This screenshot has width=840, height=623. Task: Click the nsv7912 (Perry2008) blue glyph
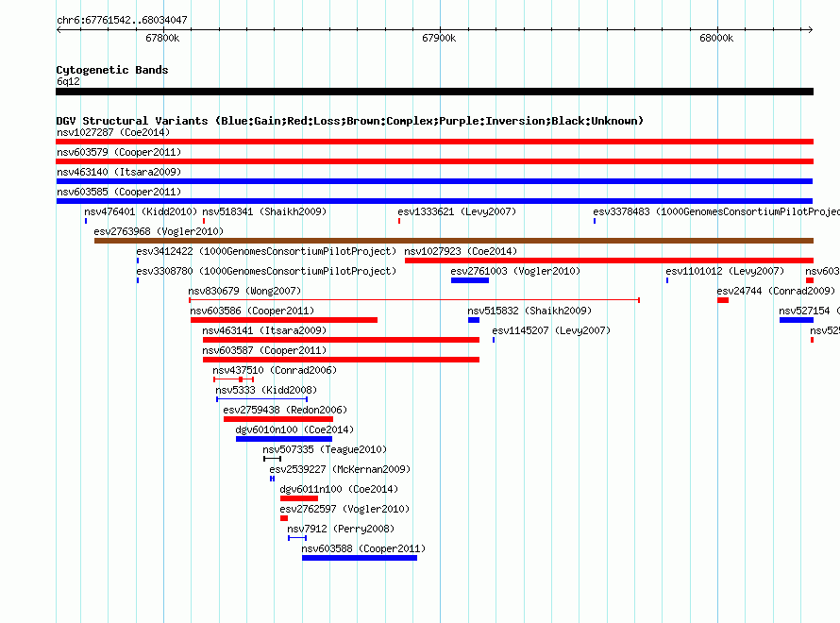click(297, 538)
